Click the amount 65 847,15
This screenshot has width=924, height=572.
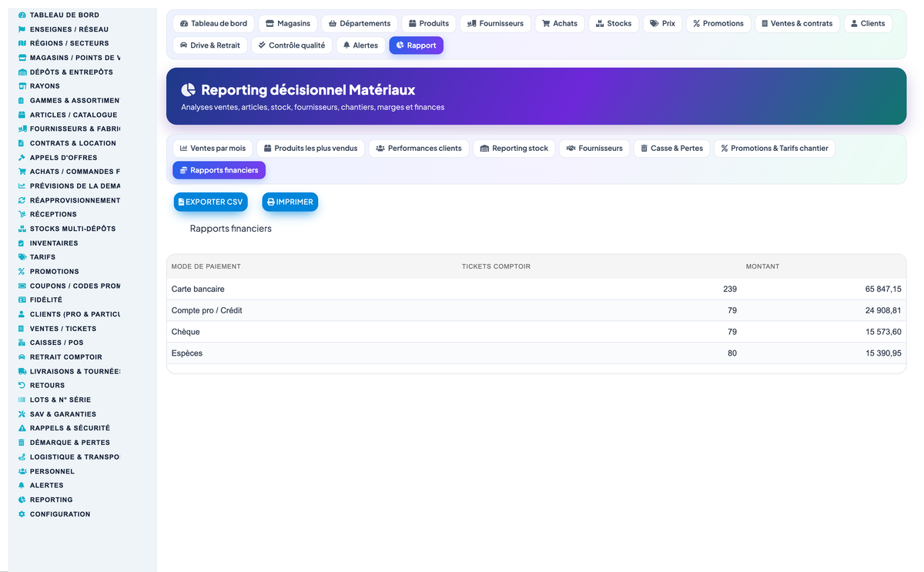(883, 289)
